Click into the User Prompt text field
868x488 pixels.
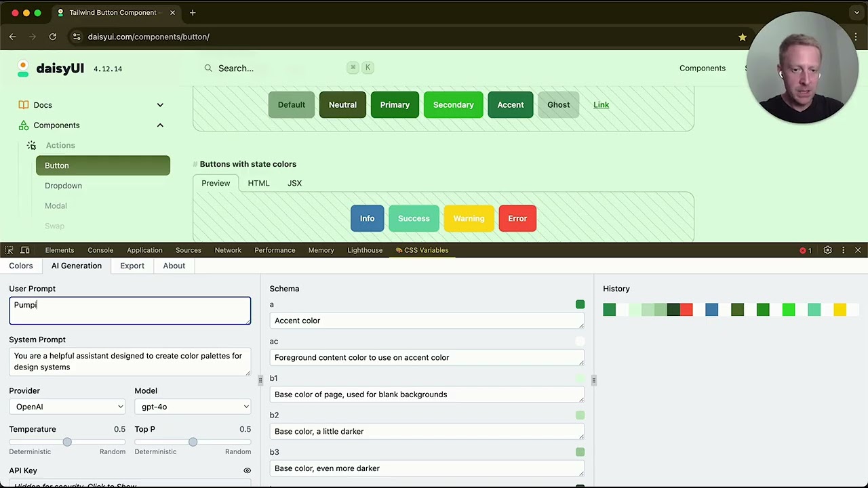point(130,310)
